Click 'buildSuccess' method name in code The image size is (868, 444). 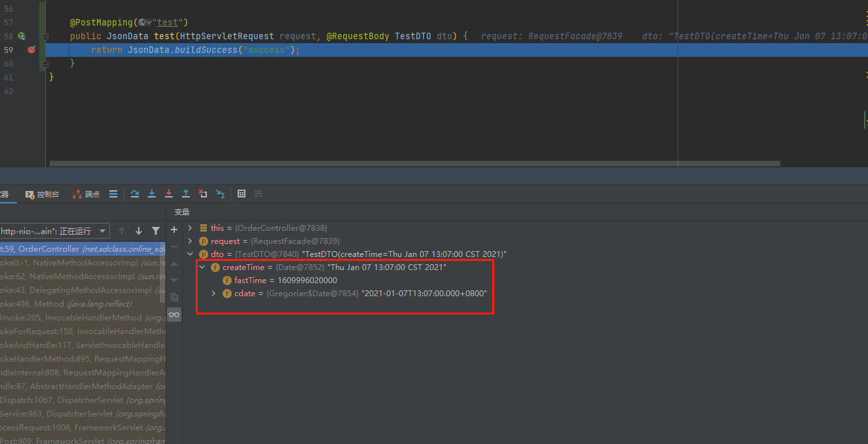click(x=205, y=50)
